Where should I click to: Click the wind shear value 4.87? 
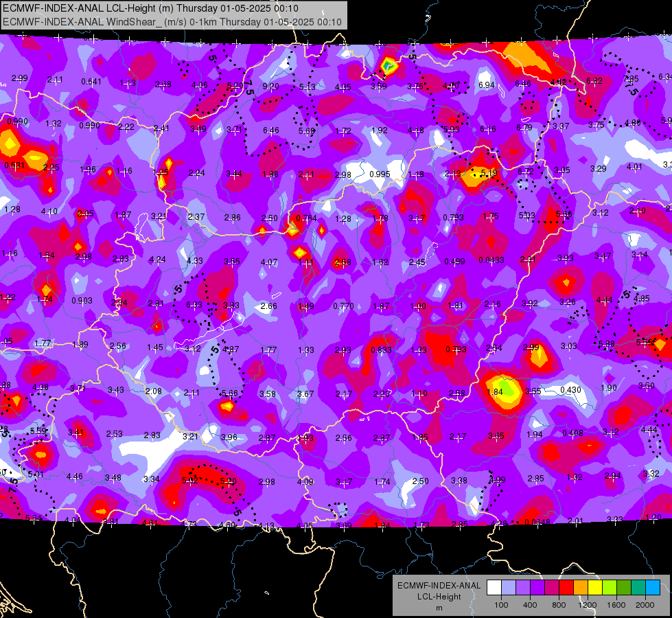[x=231, y=350]
